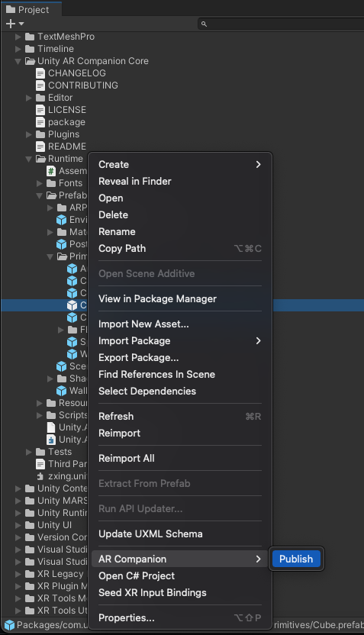Click the XR Legacy folder icon
Viewport: 364px width, 635px height.
[30, 574]
